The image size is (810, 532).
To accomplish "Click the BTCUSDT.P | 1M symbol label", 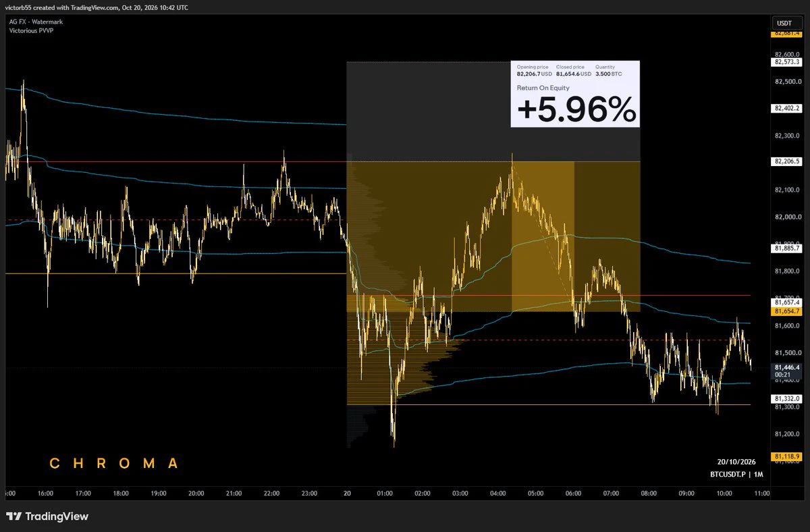I will [x=736, y=475].
